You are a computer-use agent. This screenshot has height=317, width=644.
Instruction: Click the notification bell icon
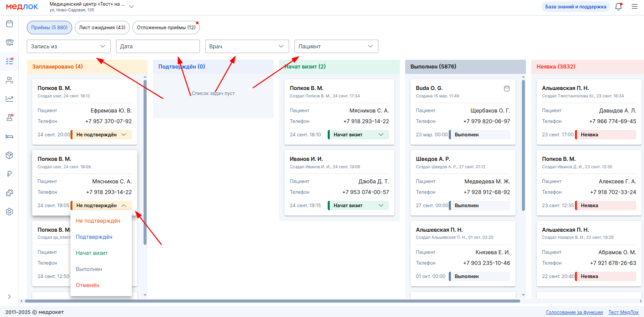point(619,7)
